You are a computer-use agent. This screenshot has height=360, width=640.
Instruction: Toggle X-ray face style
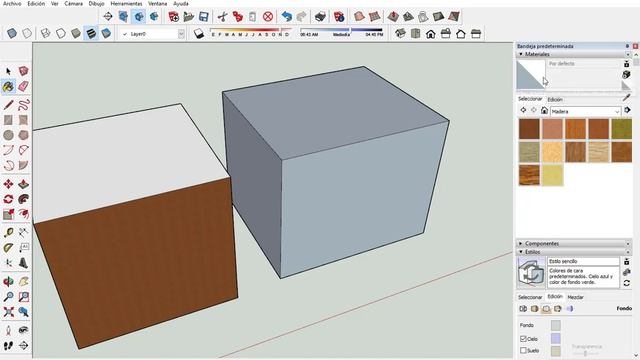point(11,33)
